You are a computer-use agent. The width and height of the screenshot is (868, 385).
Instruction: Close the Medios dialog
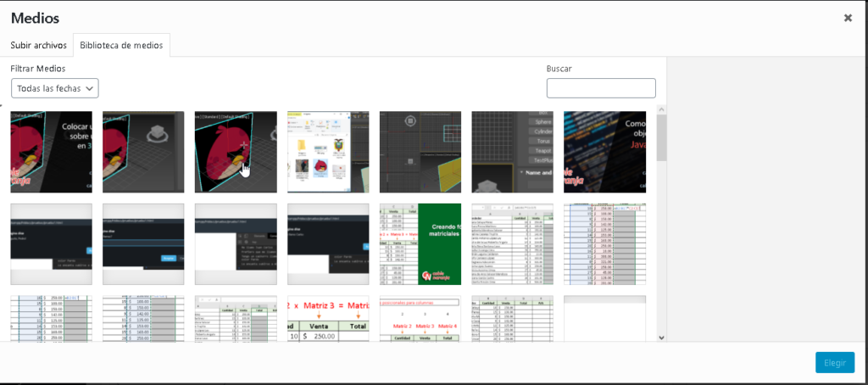tap(847, 18)
